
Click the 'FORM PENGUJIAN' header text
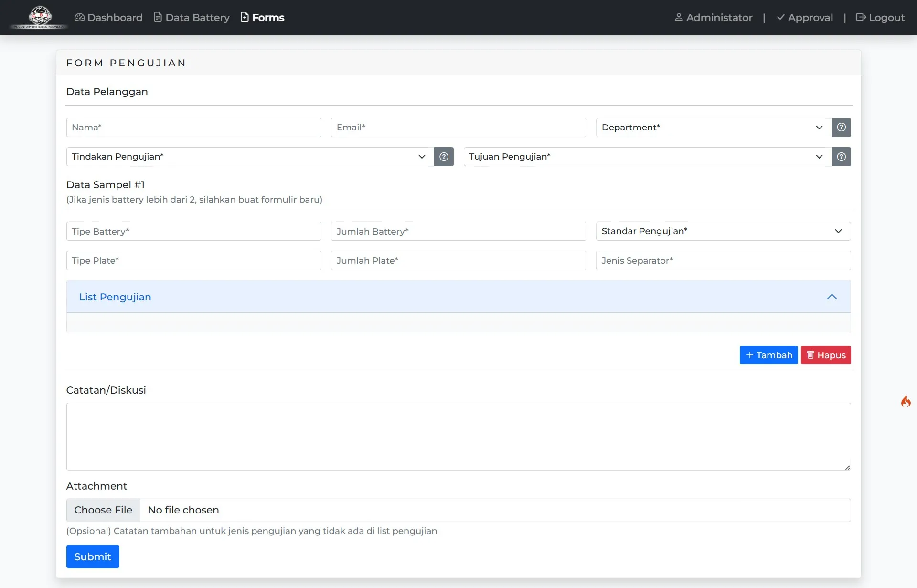click(x=126, y=63)
